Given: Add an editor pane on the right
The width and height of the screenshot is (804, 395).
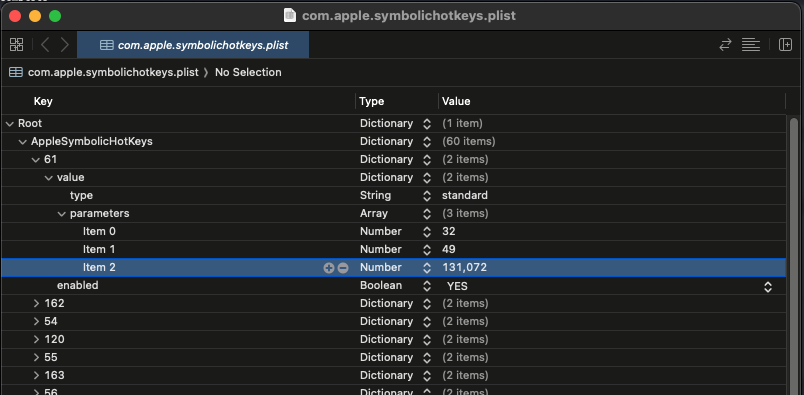Looking at the screenshot, I should 785,45.
